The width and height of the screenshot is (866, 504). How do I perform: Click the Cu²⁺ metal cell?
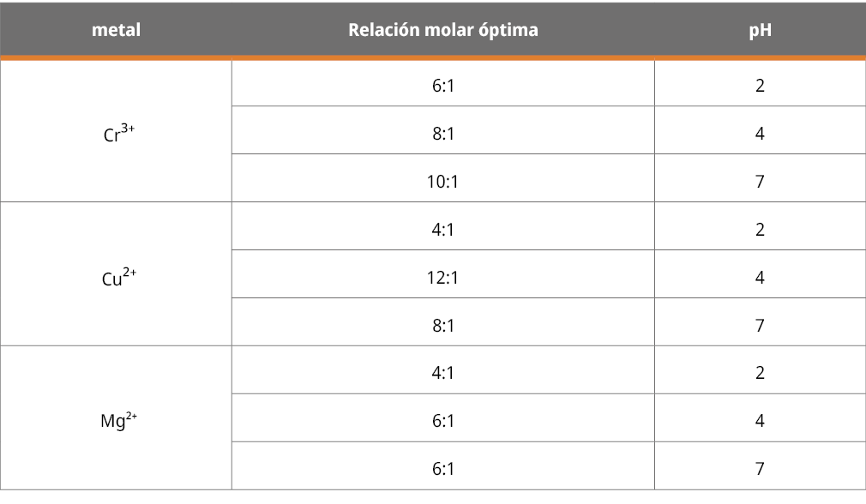118,278
